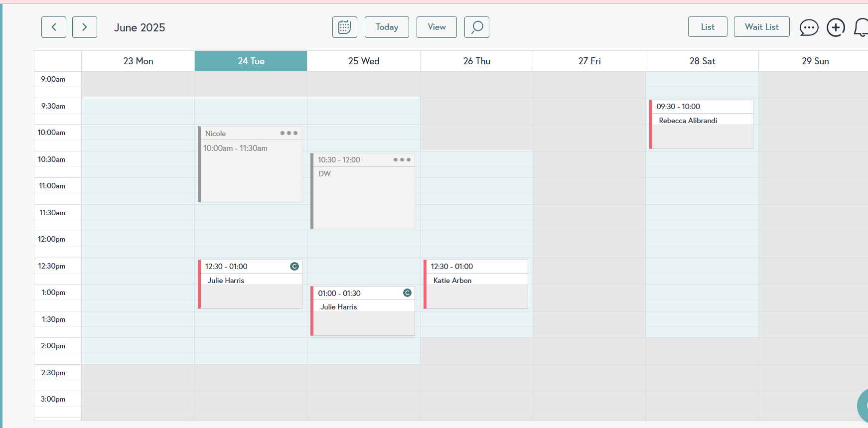Go to the next week

pyautogui.click(x=85, y=27)
